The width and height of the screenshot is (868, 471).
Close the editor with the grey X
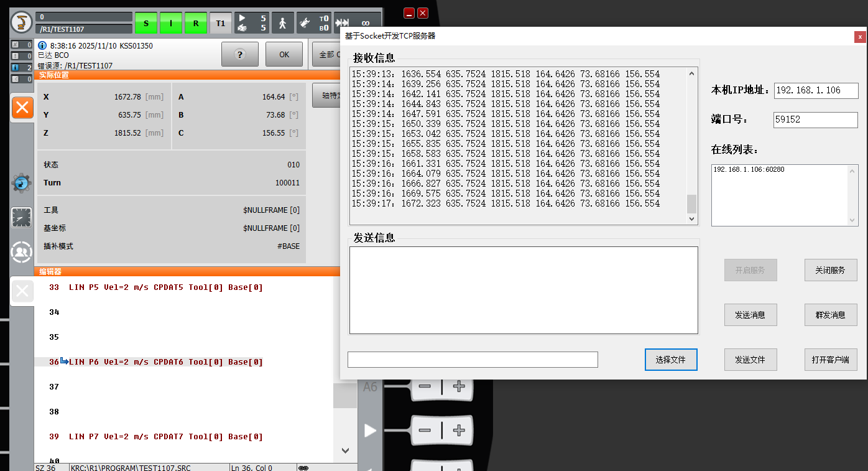point(22,291)
